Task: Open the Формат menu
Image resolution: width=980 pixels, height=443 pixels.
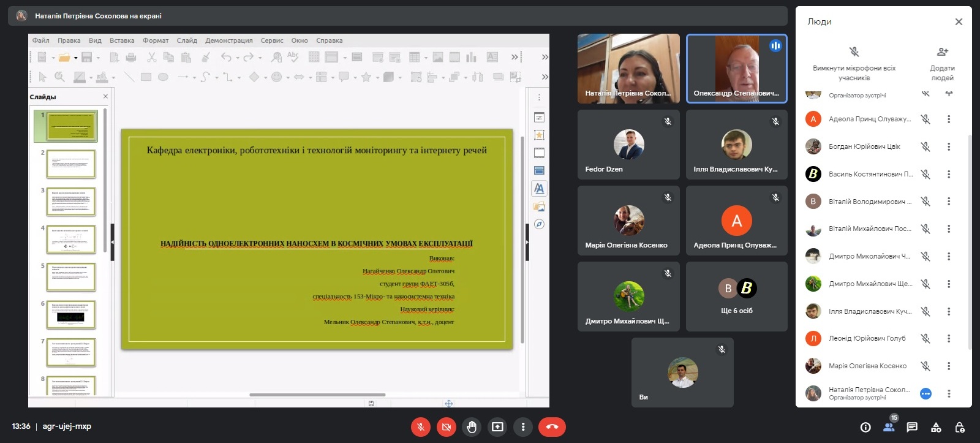Action: click(156, 40)
